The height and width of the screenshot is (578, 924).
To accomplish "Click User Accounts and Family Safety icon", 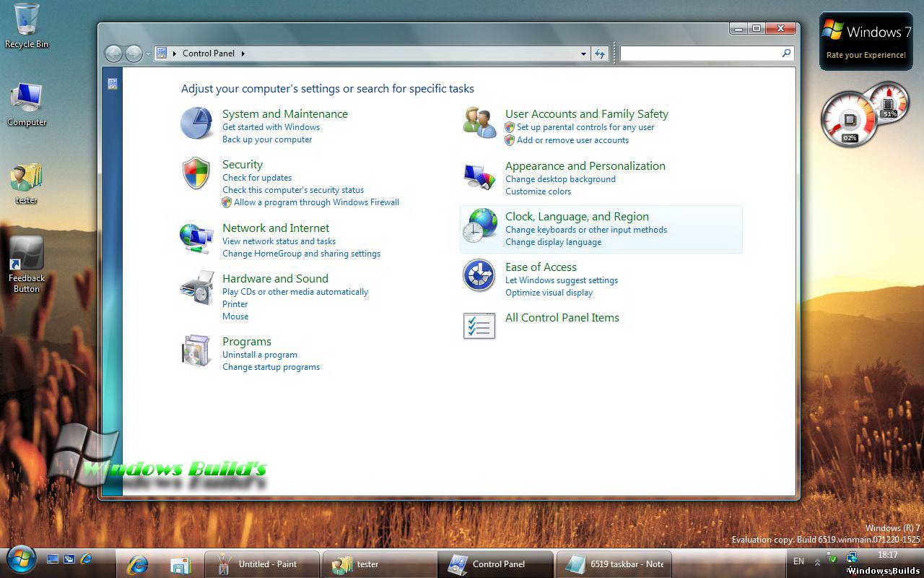I will (479, 122).
